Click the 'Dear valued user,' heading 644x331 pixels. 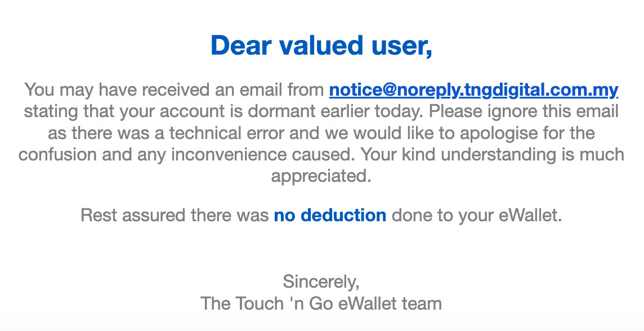coord(321,46)
